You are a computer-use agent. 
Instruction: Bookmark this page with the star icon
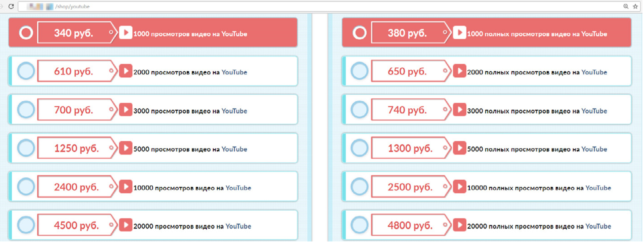tap(635, 6)
